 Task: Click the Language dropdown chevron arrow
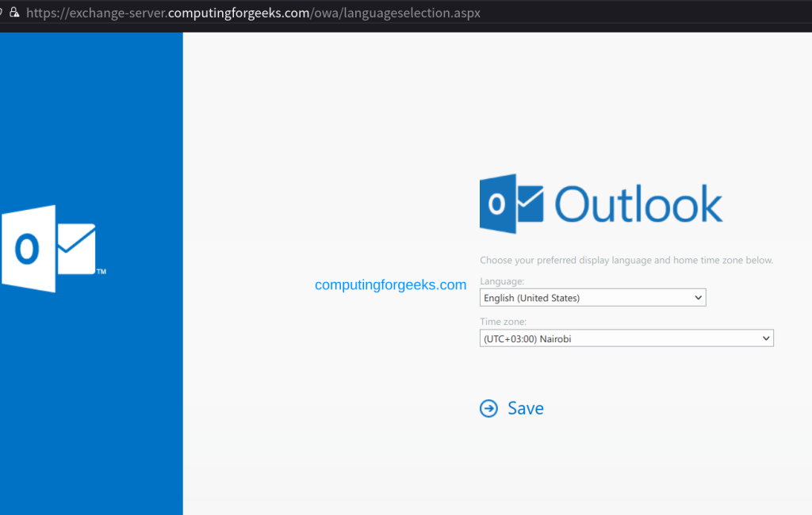[699, 297]
